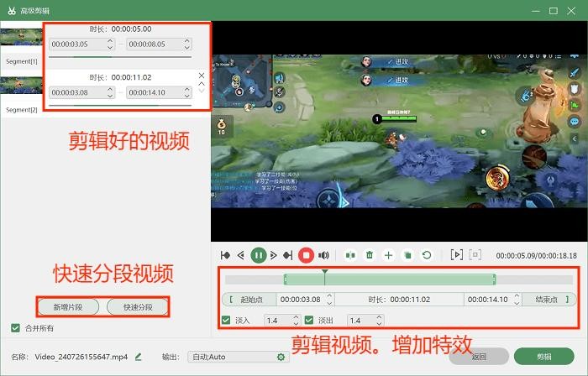The image size is (588, 376).
Task: Click the green selected range on the timeline
Action: point(389,279)
